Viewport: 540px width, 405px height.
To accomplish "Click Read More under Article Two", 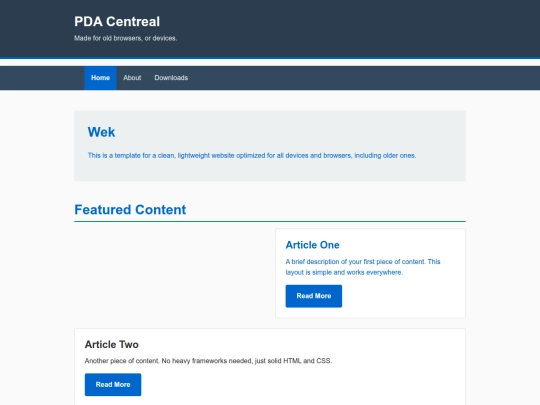I will click(x=113, y=384).
